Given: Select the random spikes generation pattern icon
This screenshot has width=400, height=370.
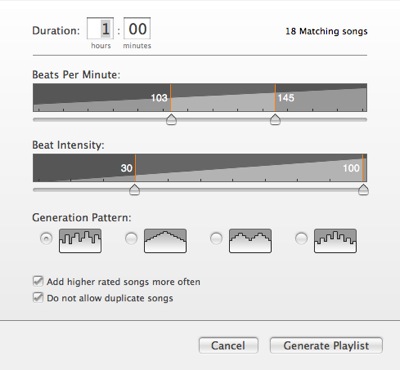Looking at the screenshot, I should (80, 241).
